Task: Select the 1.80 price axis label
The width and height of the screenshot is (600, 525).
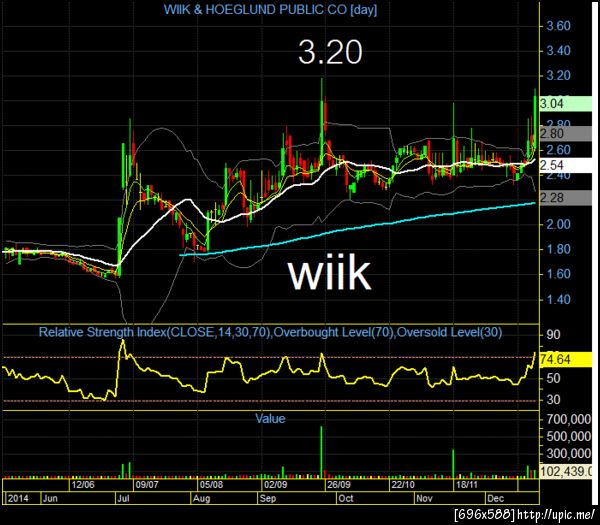Action: point(558,249)
